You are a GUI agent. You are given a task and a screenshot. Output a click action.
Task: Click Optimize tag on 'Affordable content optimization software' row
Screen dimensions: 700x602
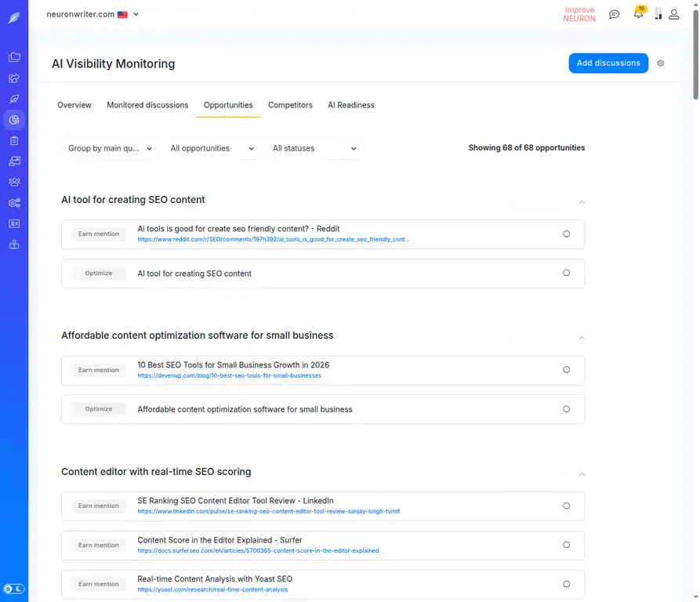pyautogui.click(x=99, y=408)
